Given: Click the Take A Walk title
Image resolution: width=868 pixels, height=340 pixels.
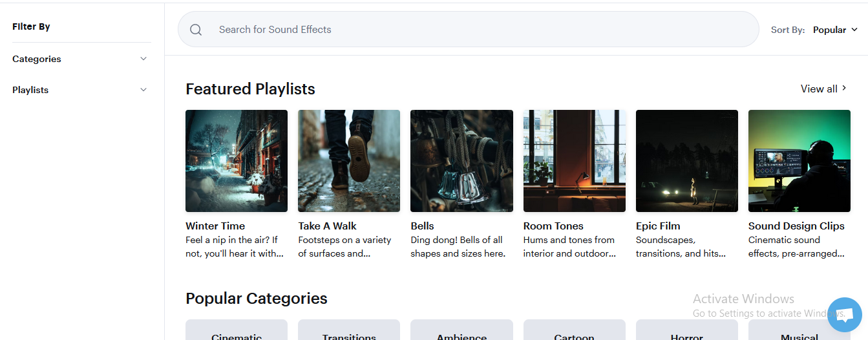Looking at the screenshot, I should (327, 226).
